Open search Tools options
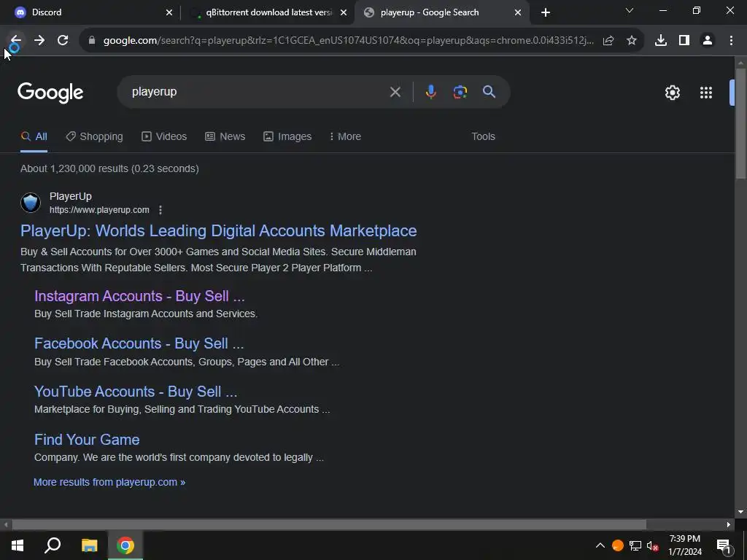Image resolution: width=747 pixels, height=560 pixels. [483, 136]
